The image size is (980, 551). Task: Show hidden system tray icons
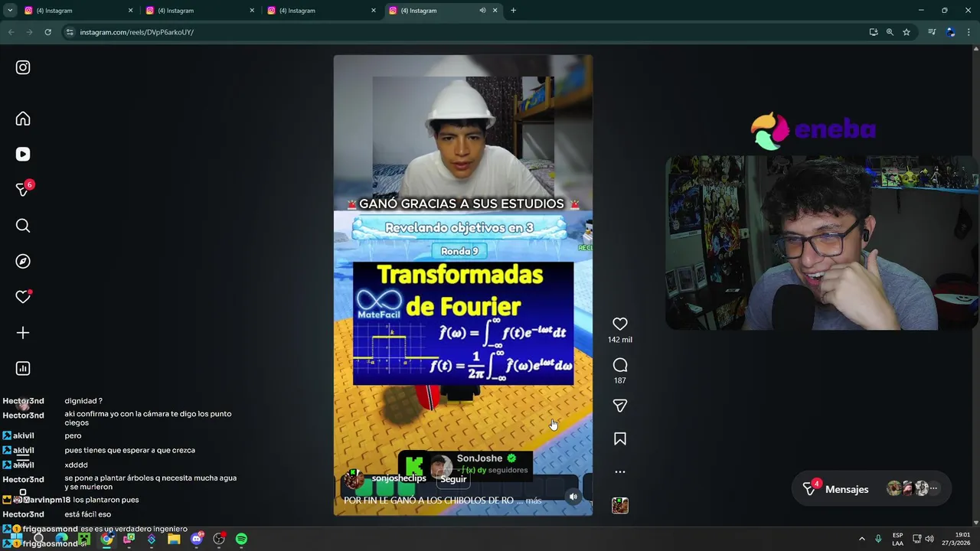click(x=861, y=539)
